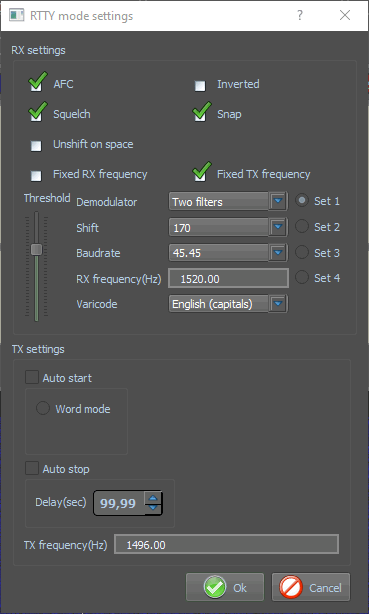
Task: Click the RX frequency input field
Action: (228, 278)
